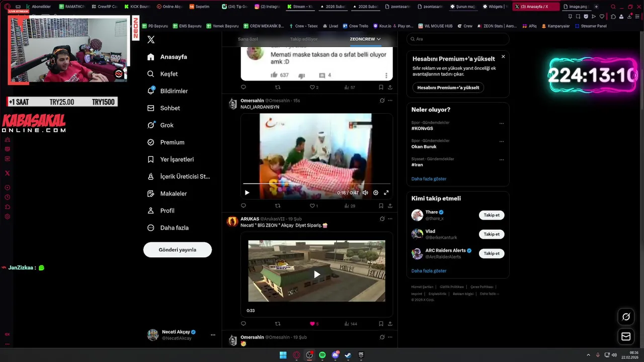Switch to browser tab Stream - Kick
Viewport: 644px width, 362px height.
[x=301, y=7]
